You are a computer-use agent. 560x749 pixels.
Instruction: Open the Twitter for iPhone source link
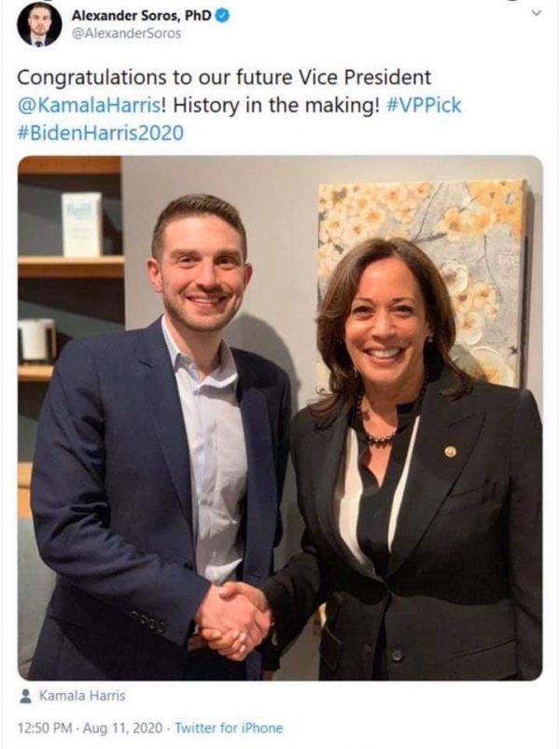pos(229,728)
